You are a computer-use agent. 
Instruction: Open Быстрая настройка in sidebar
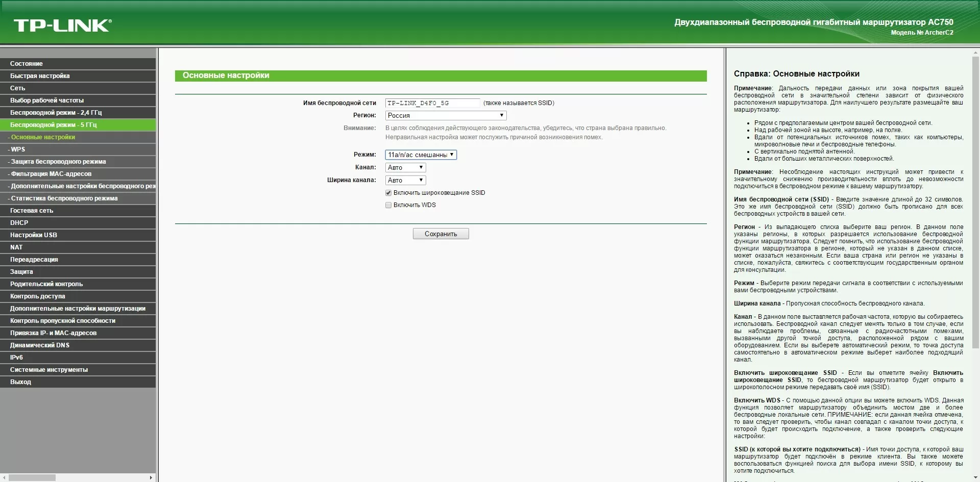click(x=78, y=76)
